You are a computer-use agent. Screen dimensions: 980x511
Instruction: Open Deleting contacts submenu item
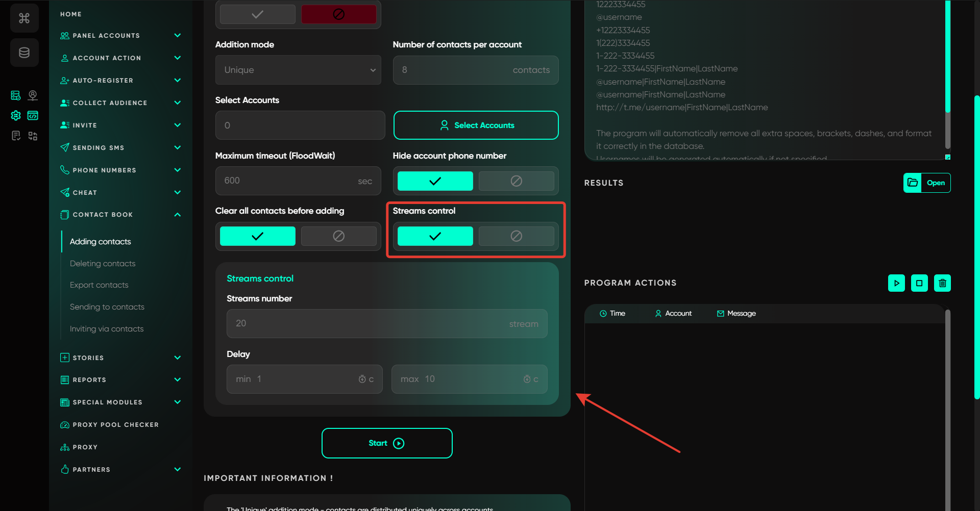point(103,264)
